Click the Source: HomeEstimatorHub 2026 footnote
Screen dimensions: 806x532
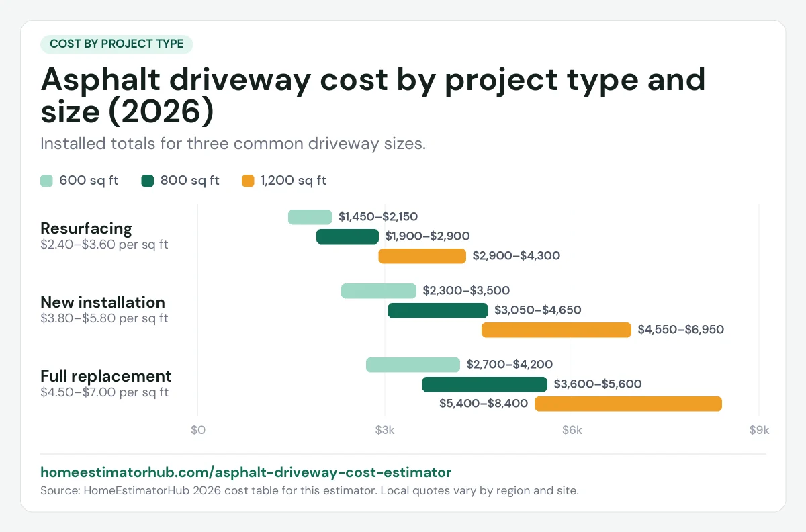pyautogui.click(x=310, y=490)
